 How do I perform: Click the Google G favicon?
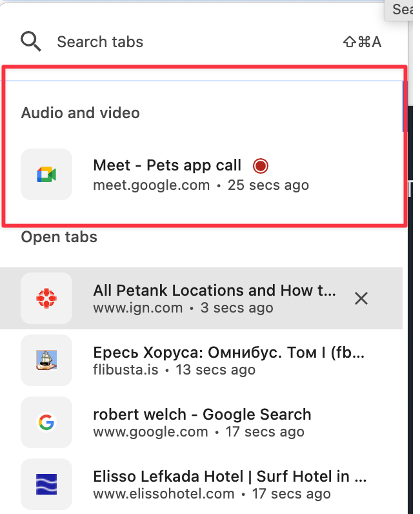click(46, 422)
